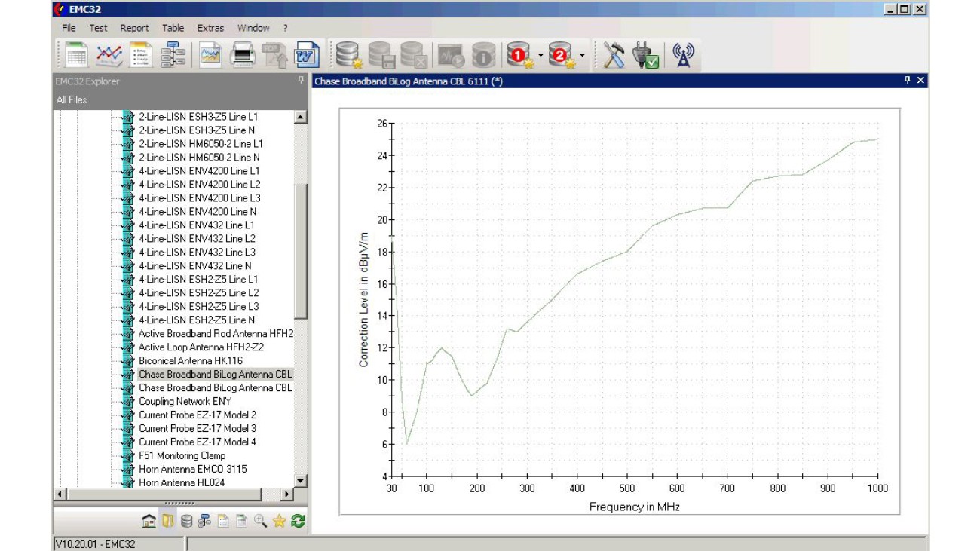Open the hammer and wrench tools icon

613,55
